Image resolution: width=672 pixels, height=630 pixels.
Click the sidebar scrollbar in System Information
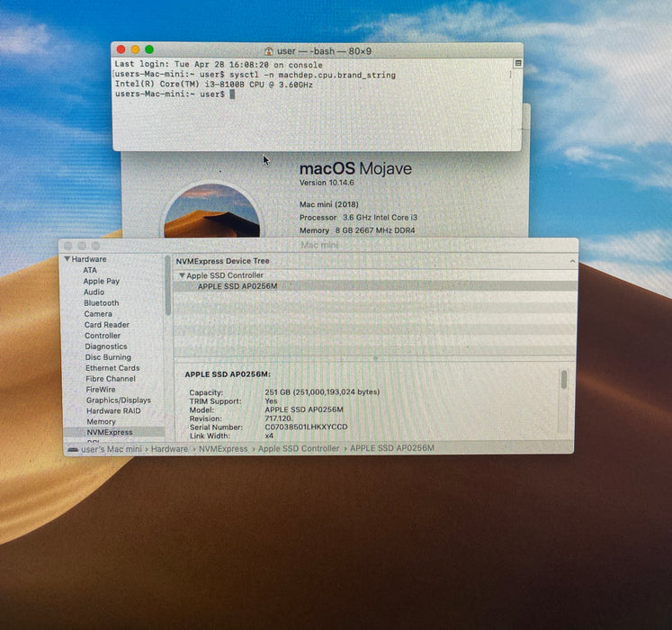pos(167,286)
